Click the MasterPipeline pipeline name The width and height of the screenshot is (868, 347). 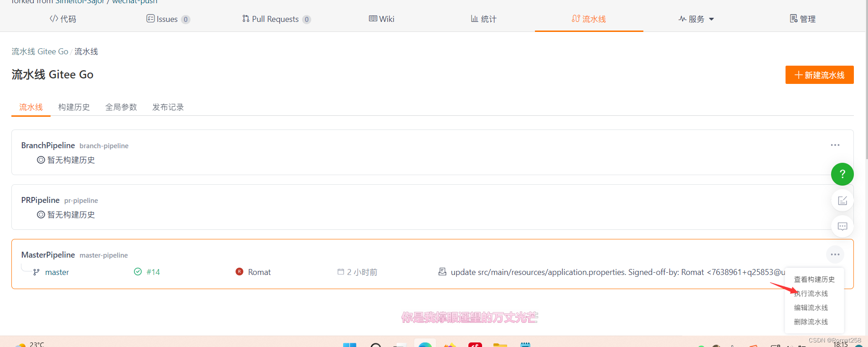pos(48,255)
